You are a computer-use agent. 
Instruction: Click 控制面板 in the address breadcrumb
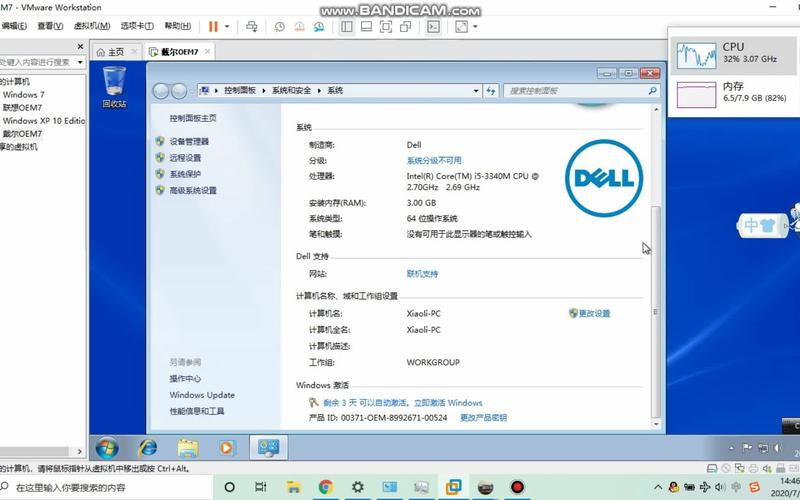[x=240, y=90]
